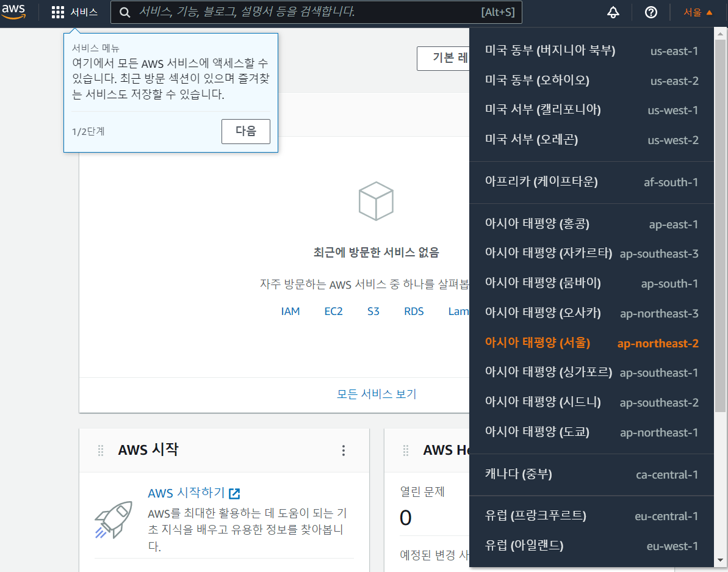This screenshot has height=572, width=728.
Task: Collapse the 서울 region dropdown
Action: tap(697, 12)
